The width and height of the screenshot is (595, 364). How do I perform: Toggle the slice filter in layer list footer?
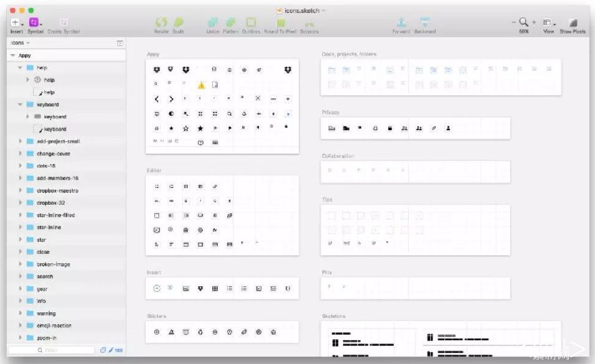(111, 350)
